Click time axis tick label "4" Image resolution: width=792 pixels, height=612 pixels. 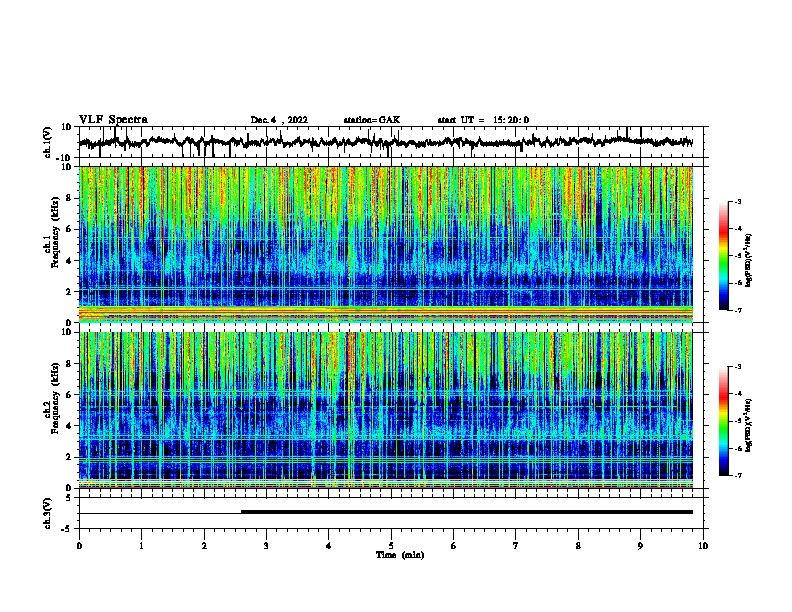[329, 546]
